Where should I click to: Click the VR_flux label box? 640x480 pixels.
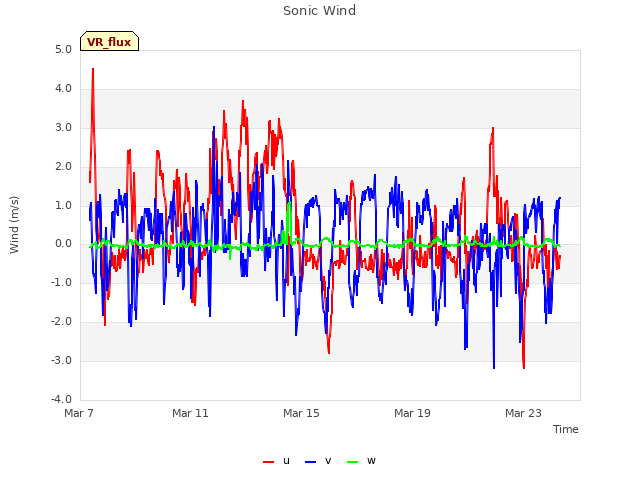109,41
